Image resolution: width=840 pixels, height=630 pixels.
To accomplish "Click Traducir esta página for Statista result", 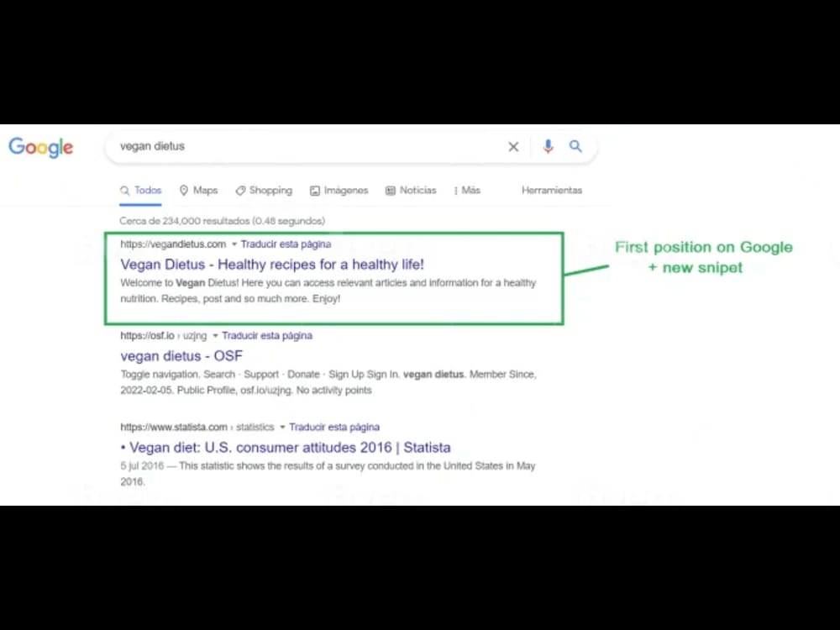I will click(334, 428).
